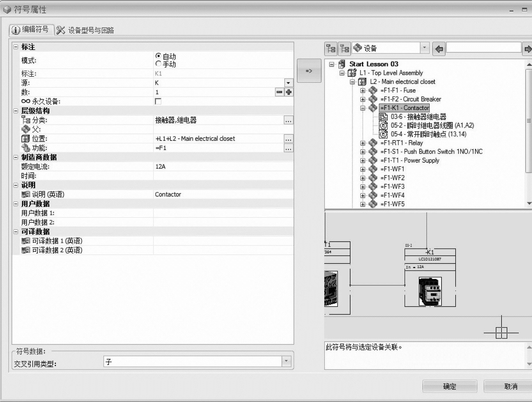Open the 交叉引用类型 dropdown

286,361
